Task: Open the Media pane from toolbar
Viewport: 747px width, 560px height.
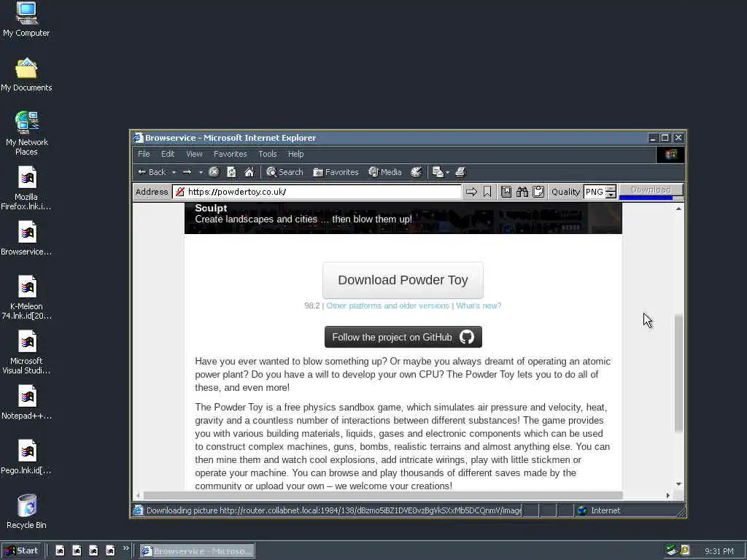Action: 385,172
